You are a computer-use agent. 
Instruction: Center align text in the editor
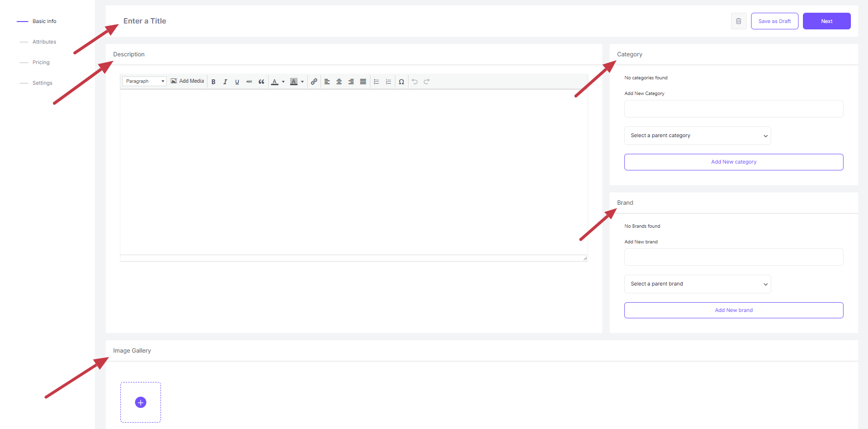339,82
